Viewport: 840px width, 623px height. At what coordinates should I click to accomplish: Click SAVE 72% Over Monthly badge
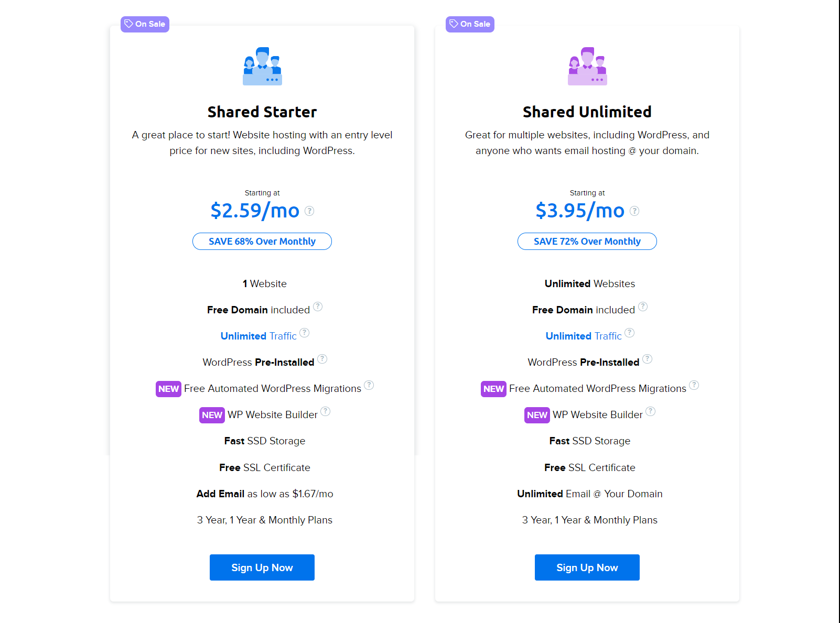coord(587,242)
